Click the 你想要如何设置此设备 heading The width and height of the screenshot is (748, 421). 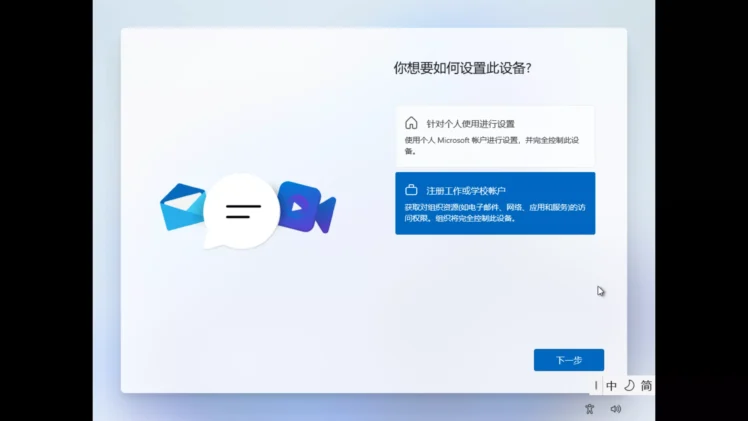coord(462,68)
